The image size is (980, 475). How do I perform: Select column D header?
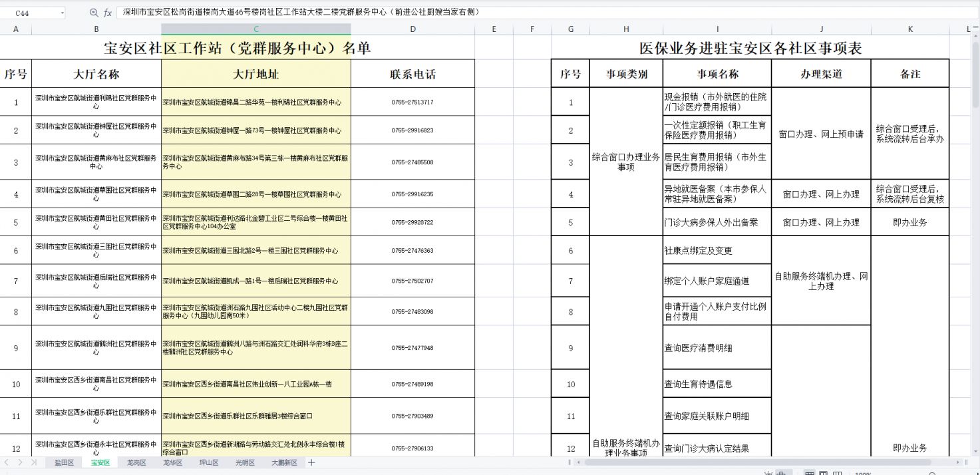pyautogui.click(x=413, y=29)
